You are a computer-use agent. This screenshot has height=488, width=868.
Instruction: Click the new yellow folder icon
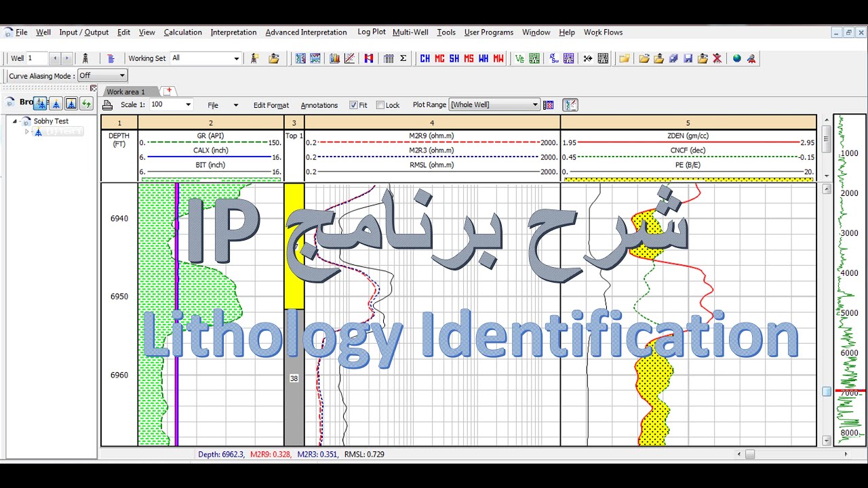pos(624,58)
